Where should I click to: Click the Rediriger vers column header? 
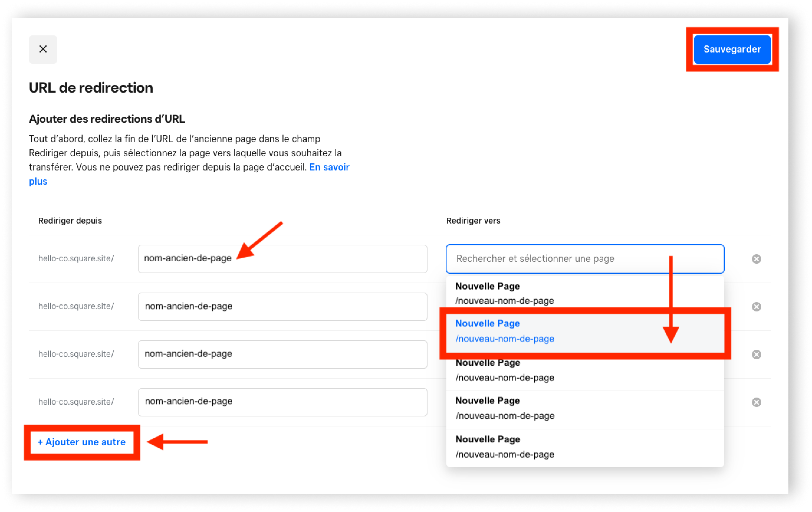[473, 221]
